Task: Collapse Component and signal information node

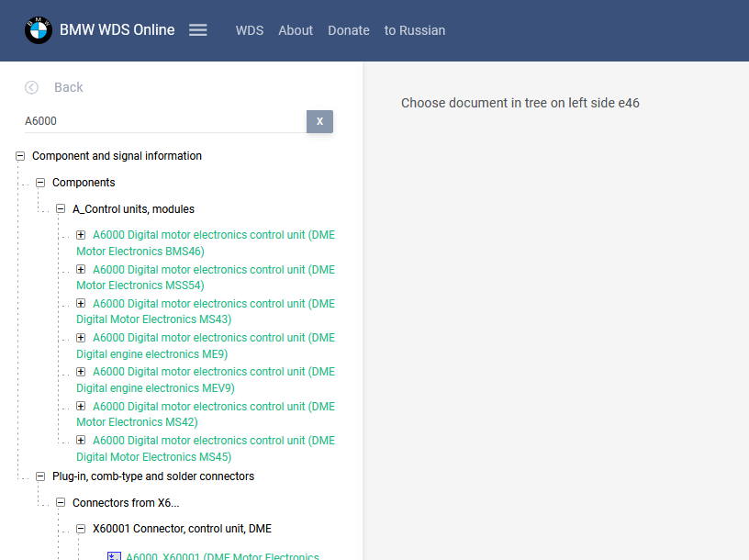Action: 20,156
